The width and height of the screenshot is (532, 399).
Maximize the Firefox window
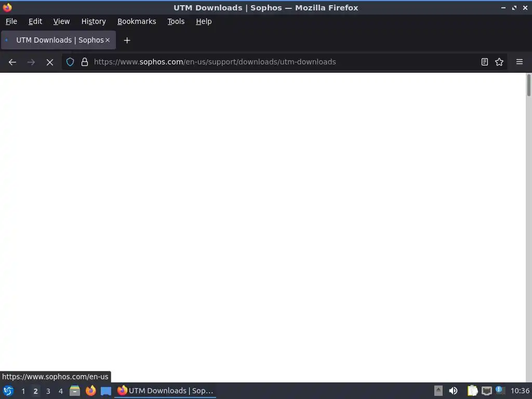coord(514,8)
